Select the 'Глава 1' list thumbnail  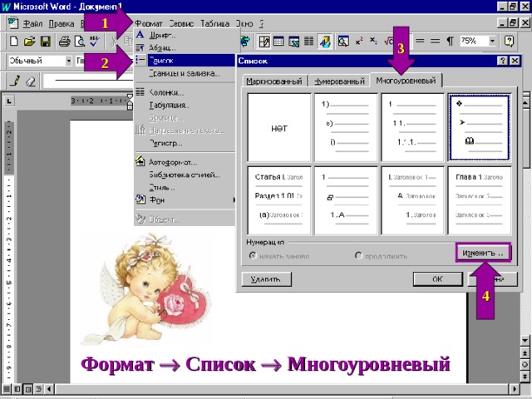pyautogui.click(x=480, y=200)
